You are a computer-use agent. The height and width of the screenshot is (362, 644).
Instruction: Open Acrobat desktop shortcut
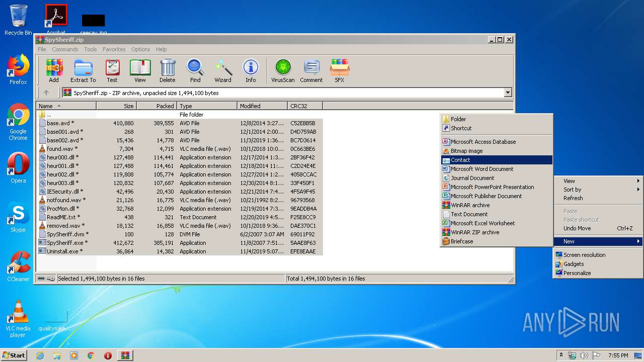(56, 19)
